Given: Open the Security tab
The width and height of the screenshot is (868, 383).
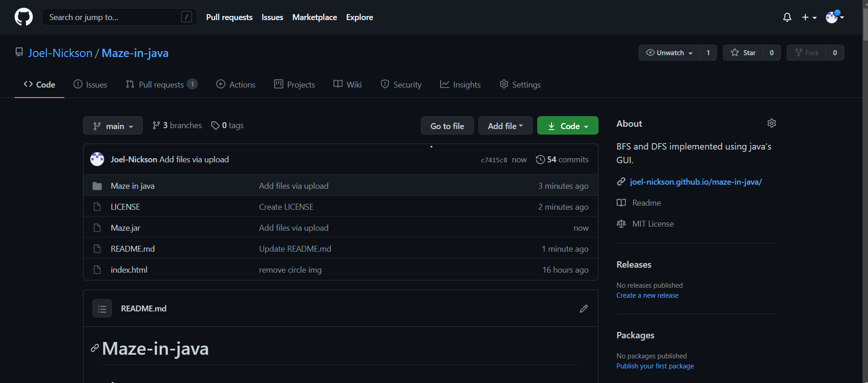Looking at the screenshot, I should pyautogui.click(x=401, y=84).
